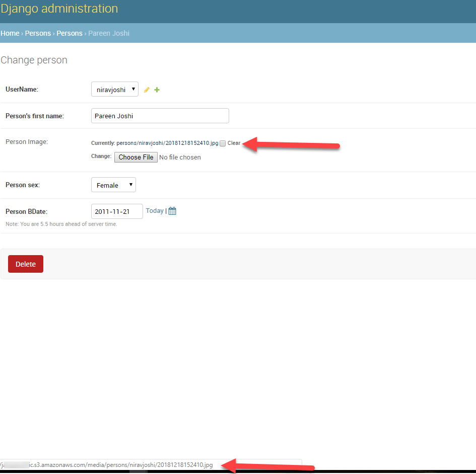Click the No file chosen area of file input

pyautogui.click(x=180, y=157)
